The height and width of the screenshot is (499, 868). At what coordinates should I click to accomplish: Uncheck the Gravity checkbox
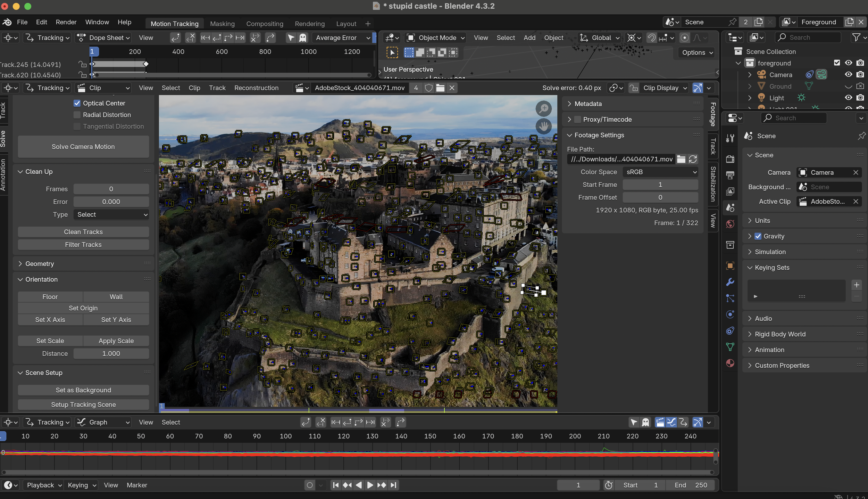pyautogui.click(x=758, y=236)
